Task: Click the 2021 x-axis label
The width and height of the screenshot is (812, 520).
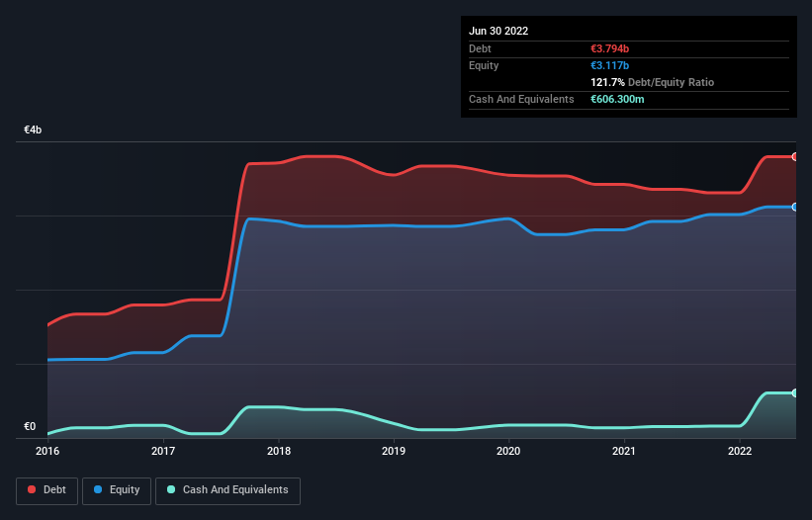Action: [x=624, y=451]
